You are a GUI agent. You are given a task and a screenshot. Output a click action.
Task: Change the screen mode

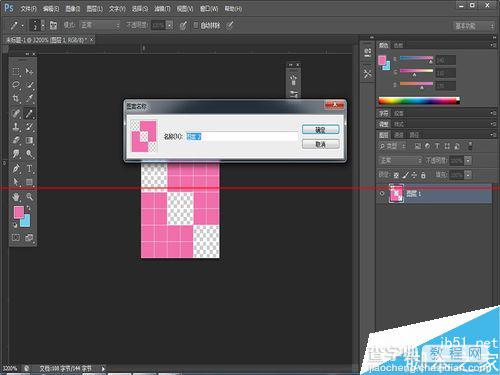(29, 238)
